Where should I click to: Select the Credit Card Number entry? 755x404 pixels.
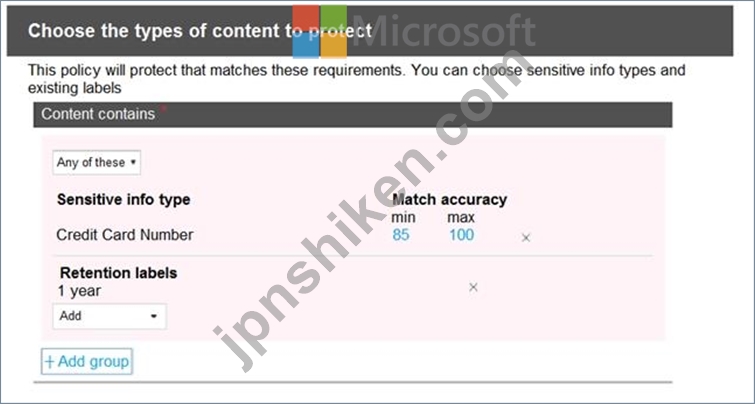[125, 235]
